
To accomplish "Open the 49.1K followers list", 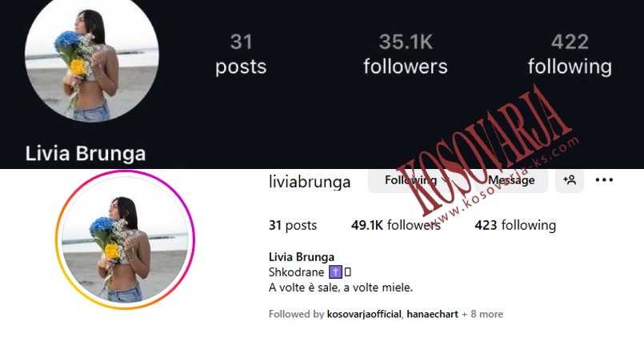I will pyautogui.click(x=395, y=225).
